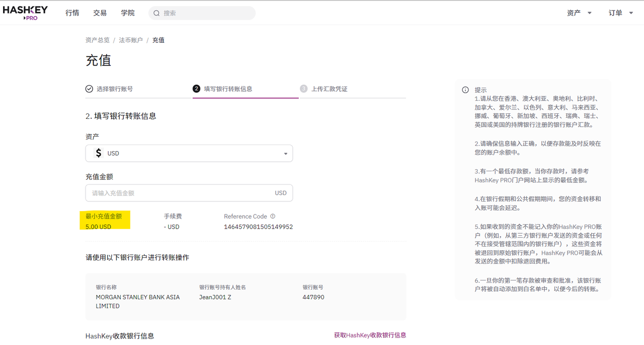The width and height of the screenshot is (644, 345).
Task: Click the Reference Code label
Action: click(246, 217)
